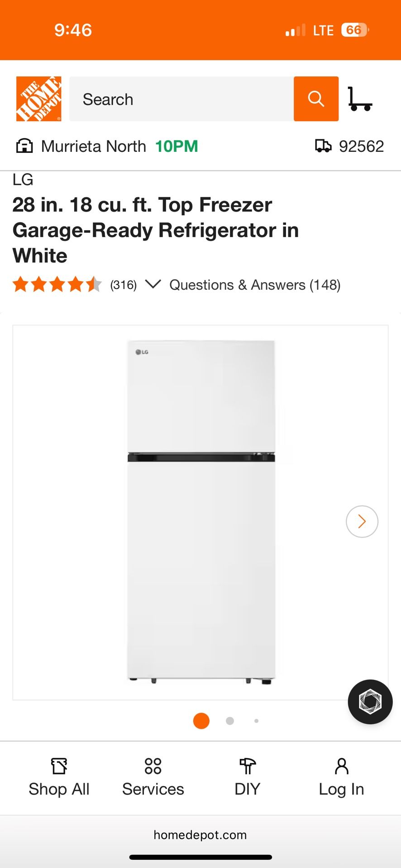The image size is (401, 868).
Task: Open the shopping cart icon
Action: 360,99
